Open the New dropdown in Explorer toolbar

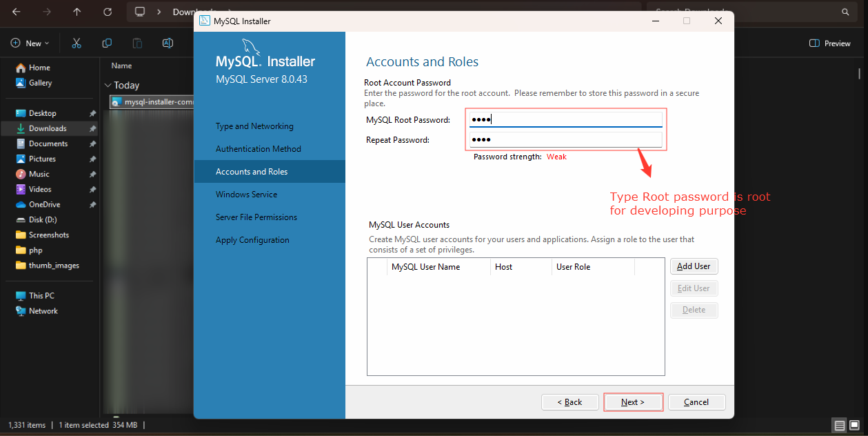[30, 43]
